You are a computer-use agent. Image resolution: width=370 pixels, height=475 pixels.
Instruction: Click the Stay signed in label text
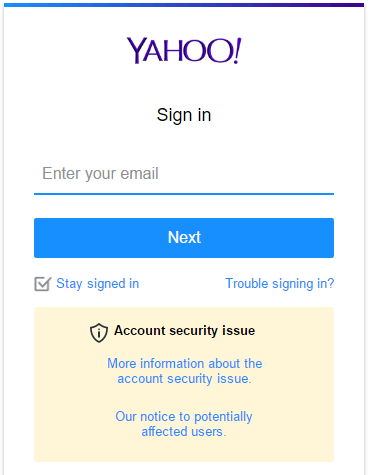pos(97,284)
